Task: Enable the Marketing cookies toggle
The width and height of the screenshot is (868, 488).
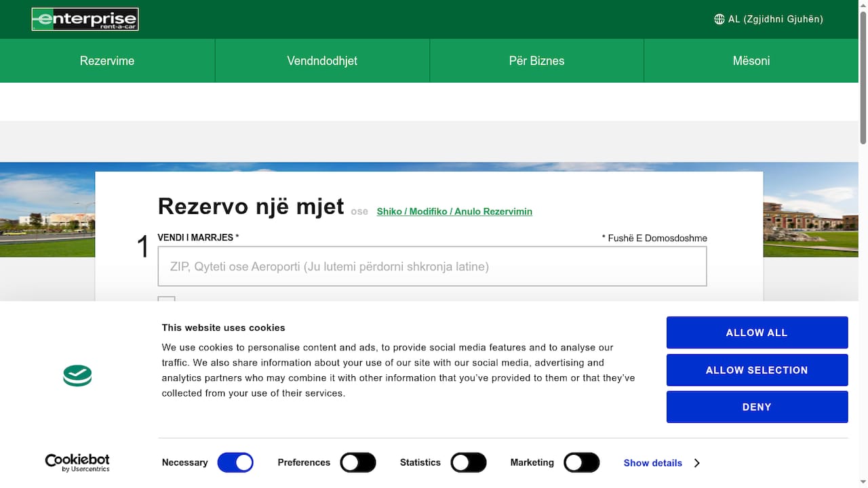Action: 582,462
